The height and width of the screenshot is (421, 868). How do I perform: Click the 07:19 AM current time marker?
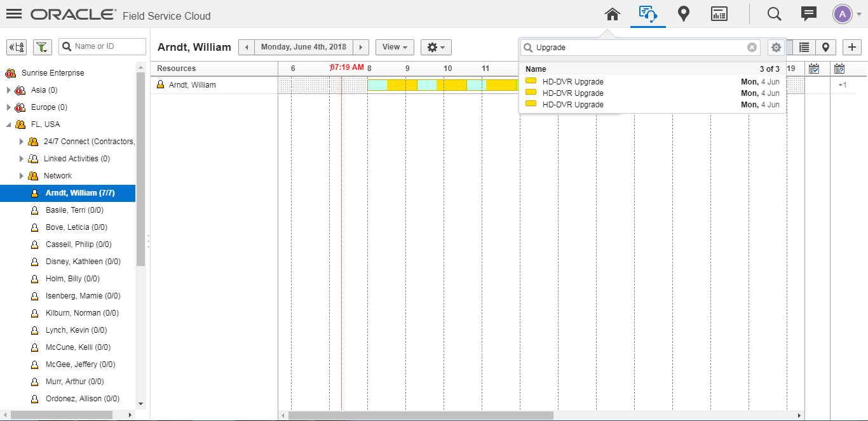[347, 67]
